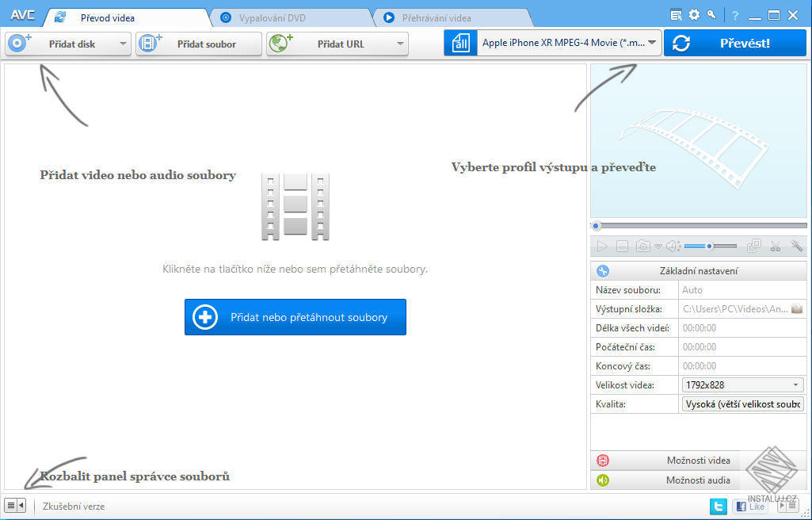The width and height of the screenshot is (812, 520).
Task: Click the Zkušební verze status text
Action: [x=74, y=506]
